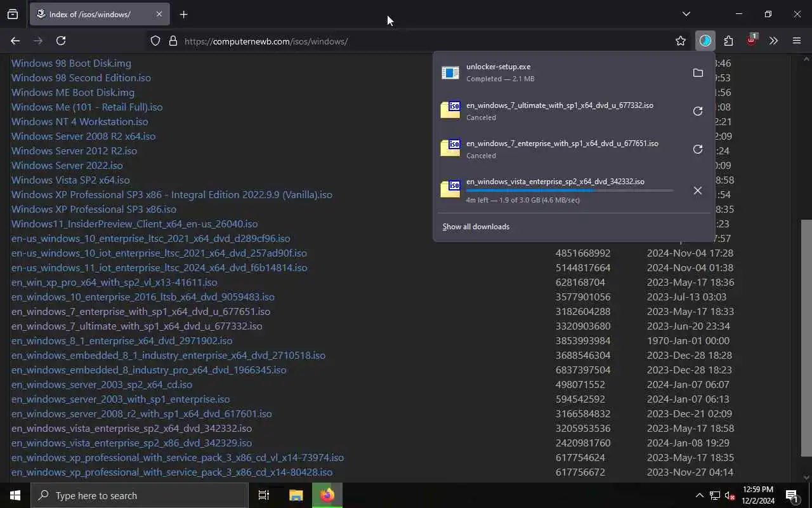This screenshot has height=508, width=812.
Task: Open en_windows_embedded_8_industry_pro link
Action: tap(148, 370)
